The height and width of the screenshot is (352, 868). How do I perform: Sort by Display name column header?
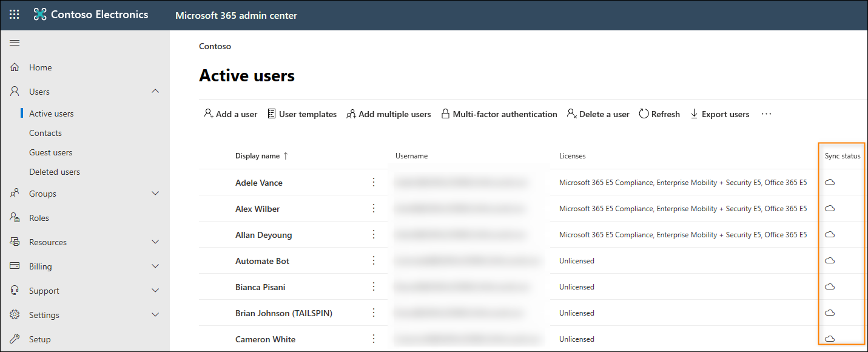(x=262, y=156)
